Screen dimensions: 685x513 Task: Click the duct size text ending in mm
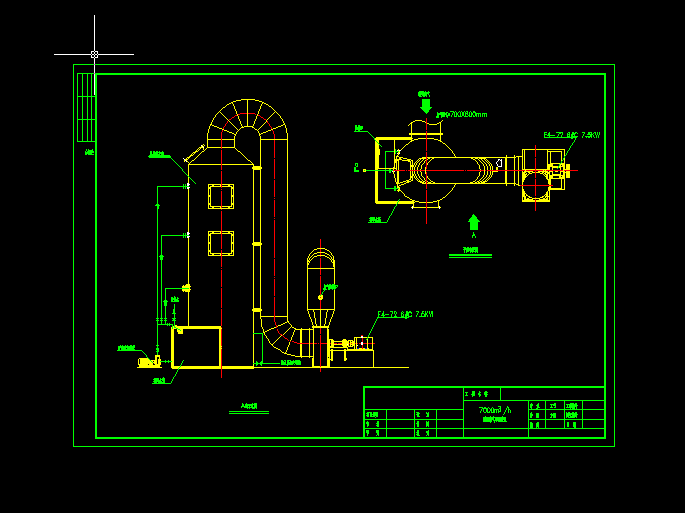462,114
